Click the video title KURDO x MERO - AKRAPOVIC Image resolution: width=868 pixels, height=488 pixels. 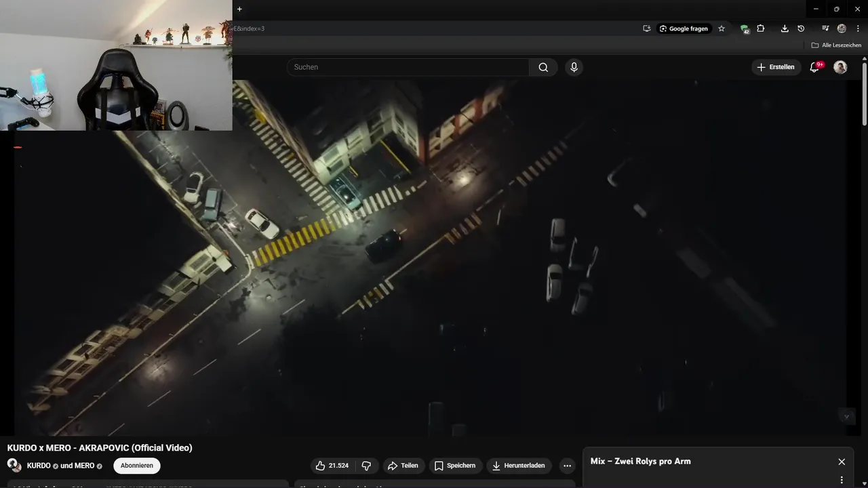(x=100, y=448)
